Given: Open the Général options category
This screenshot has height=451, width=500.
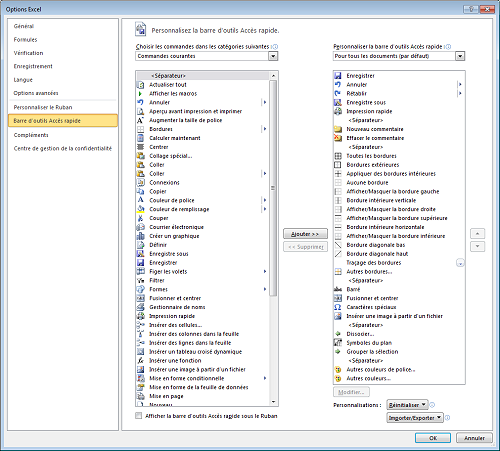Looking at the screenshot, I should point(24,26).
